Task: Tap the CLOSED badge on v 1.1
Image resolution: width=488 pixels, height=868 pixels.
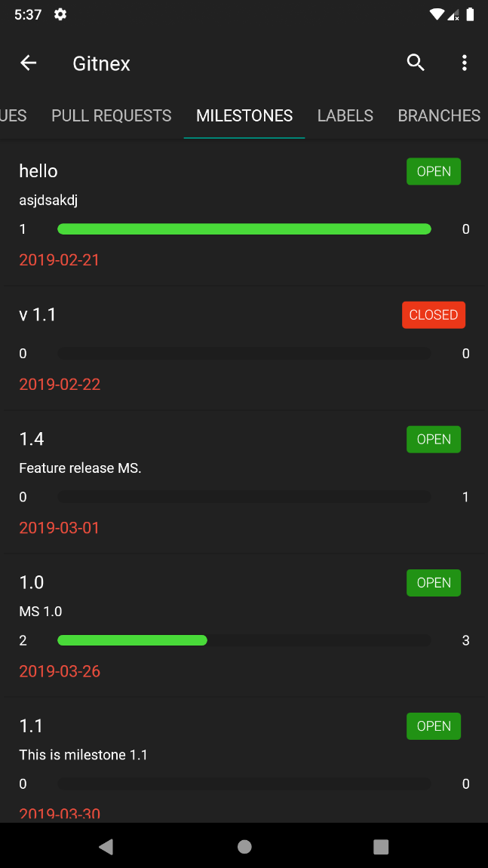Action: pyautogui.click(x=434, y=314)
